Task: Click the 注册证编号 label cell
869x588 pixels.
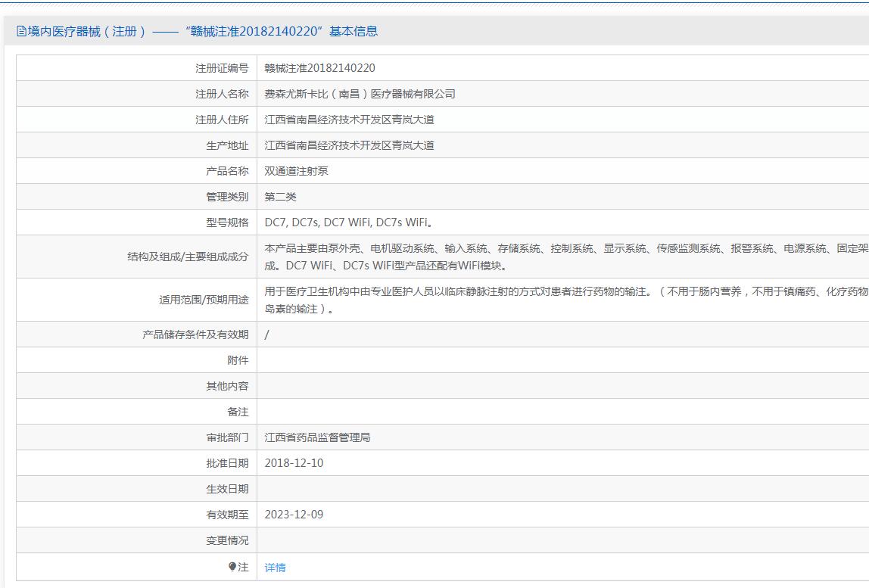Action: (x=222, y=67)
